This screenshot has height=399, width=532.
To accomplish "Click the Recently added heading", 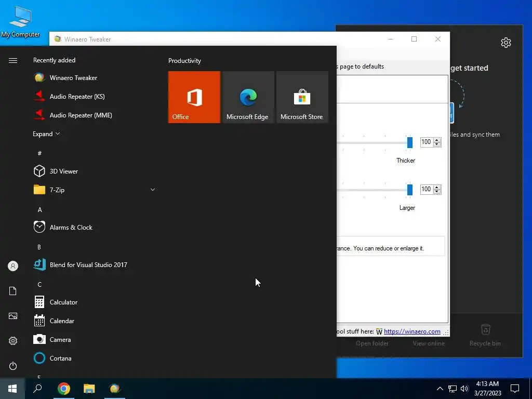I will [54, 60].
